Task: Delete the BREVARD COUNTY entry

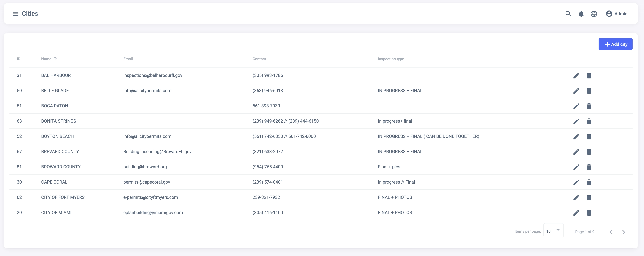Action: click(589, 152)
